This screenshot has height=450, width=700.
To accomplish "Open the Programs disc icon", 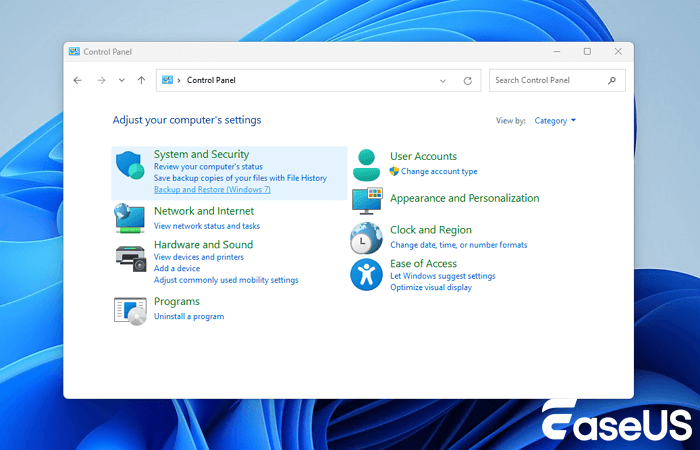I will coord(130,311).
